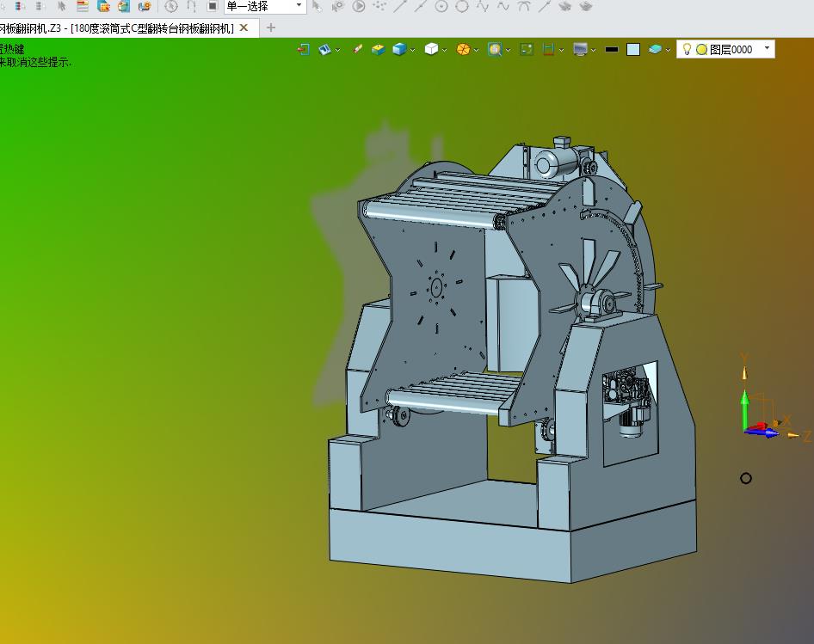Toggle the yellow circle next to 图层0000
The height and width of the screenshot is (644, 814).
pyautogui.click(x=701, y=49)
